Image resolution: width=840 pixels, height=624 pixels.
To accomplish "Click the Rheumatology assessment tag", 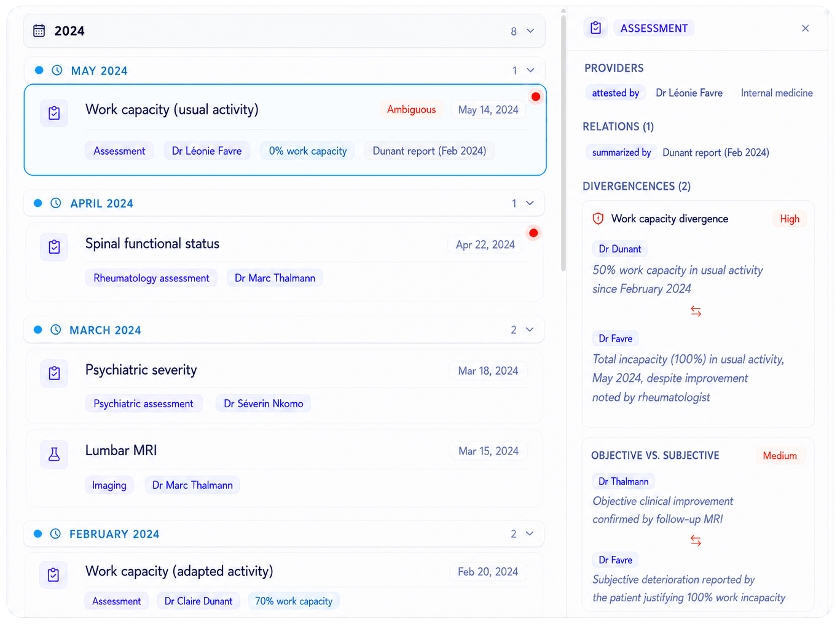I will [151, 278].
